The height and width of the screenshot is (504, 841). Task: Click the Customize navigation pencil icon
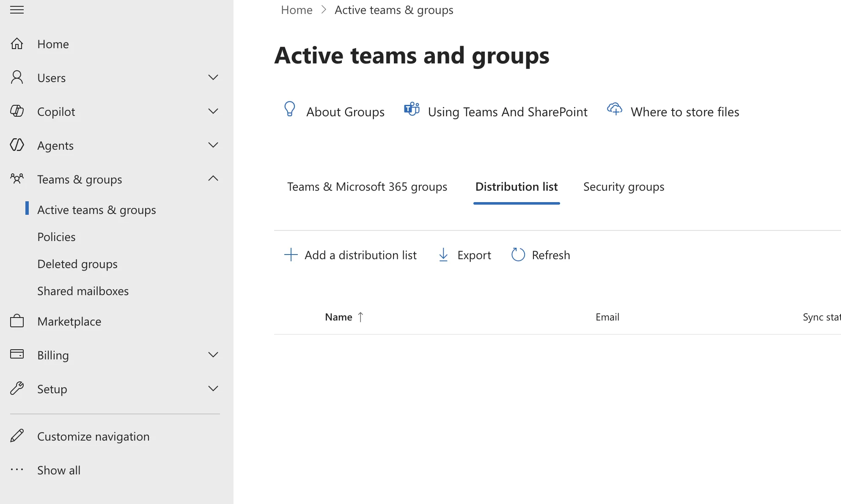coord(17,436)
